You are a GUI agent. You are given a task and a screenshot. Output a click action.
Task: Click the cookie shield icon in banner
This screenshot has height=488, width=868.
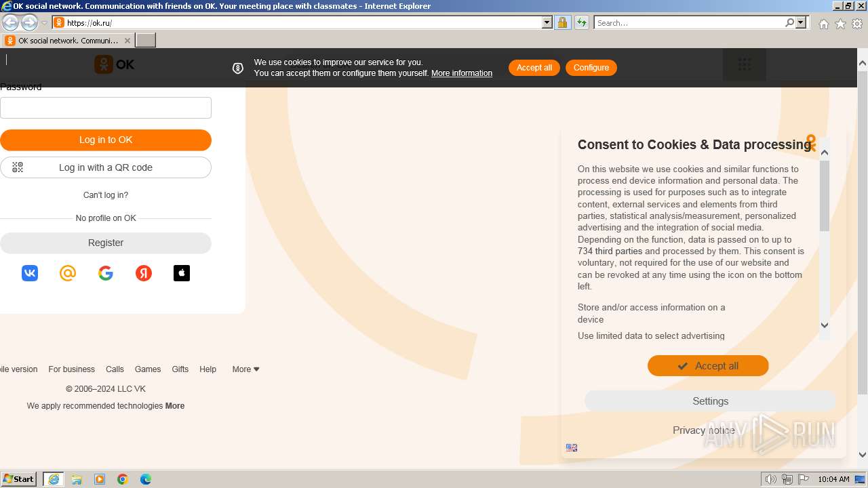pyautogui.click(x=238, y=68)
